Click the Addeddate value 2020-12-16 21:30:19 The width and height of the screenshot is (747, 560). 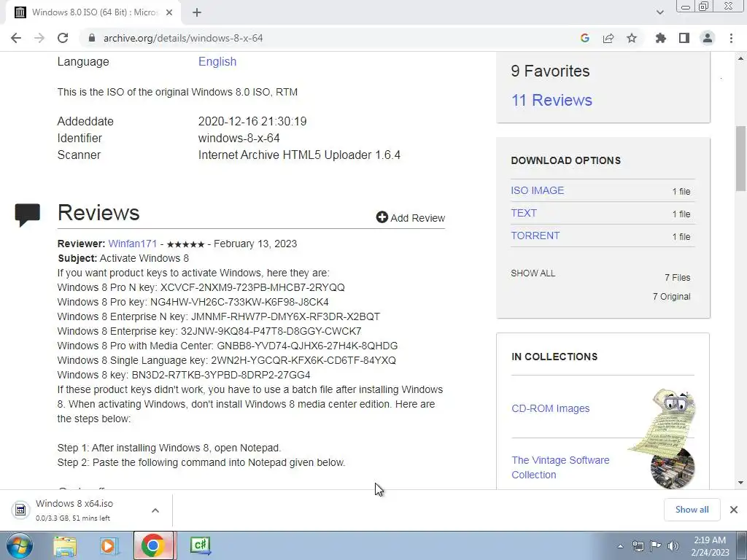coord(252,122)
